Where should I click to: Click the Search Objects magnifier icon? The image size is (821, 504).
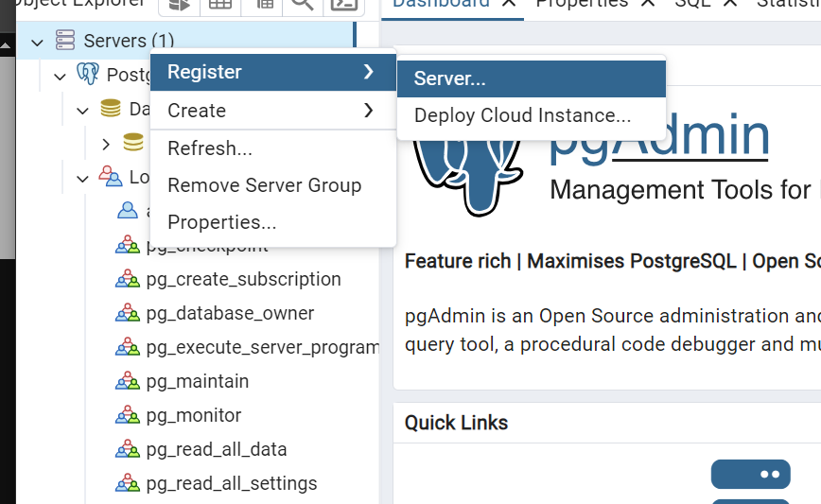pyautogui.click(x=302, y=5)
